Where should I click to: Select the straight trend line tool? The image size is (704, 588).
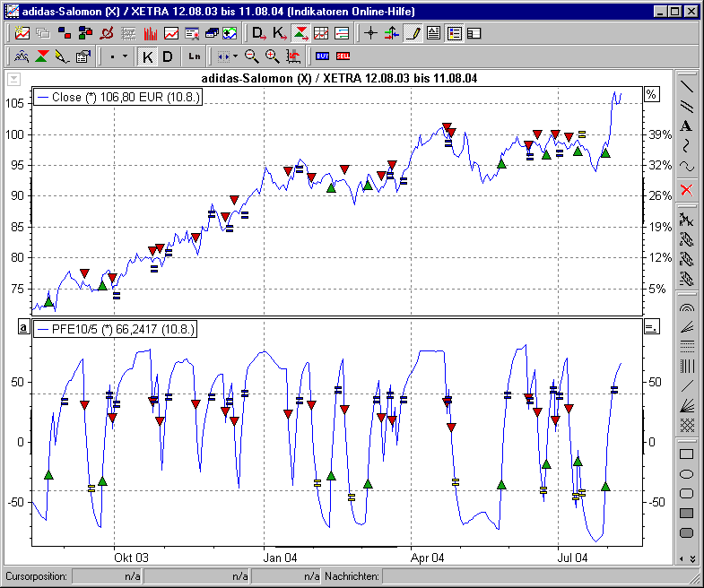pyautogui.click(x=686, y=87)
